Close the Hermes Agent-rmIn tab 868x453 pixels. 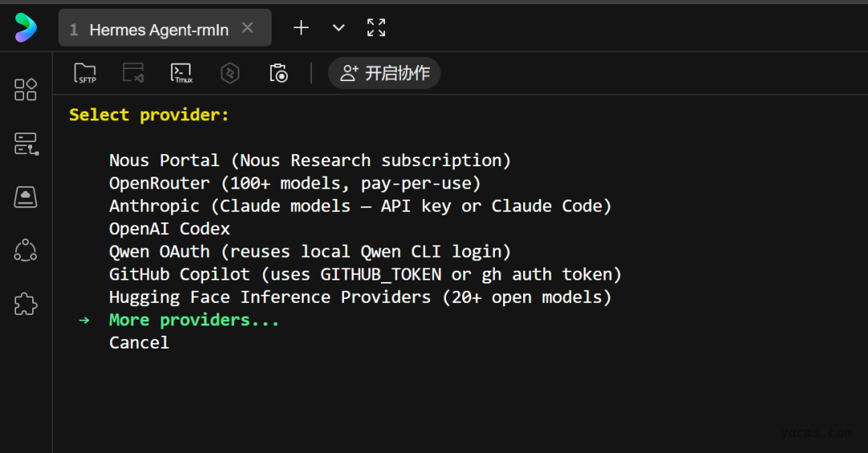pyautogui.click(x=248, y=28)
